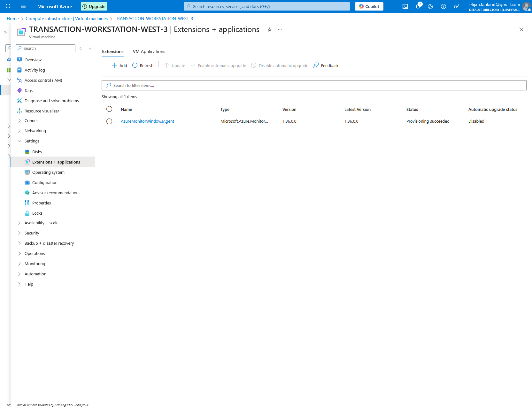
Task: Click TRANSACTION-WORKSTATION-WEST-3 breadcrumb link
Action: click(x=154, y=19)
